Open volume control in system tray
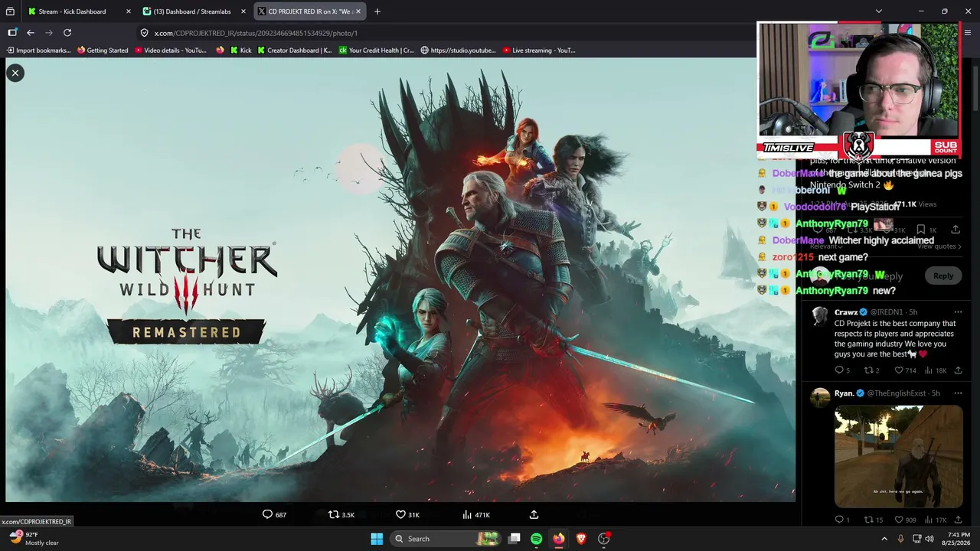980x551 pixels. click(x=929, y=539)
